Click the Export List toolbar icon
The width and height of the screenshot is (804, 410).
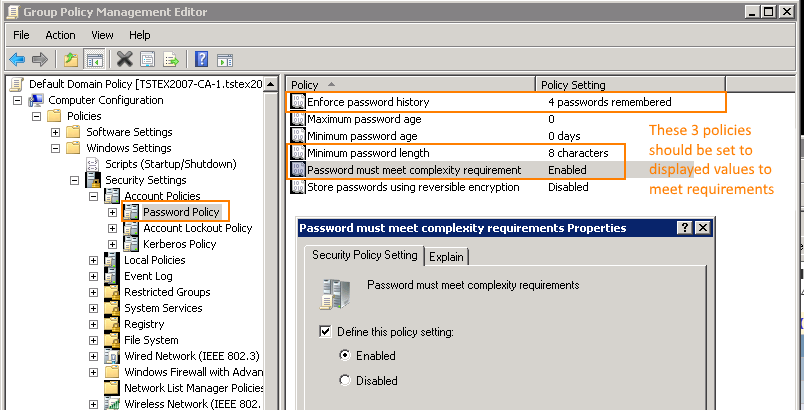[171, 59]
